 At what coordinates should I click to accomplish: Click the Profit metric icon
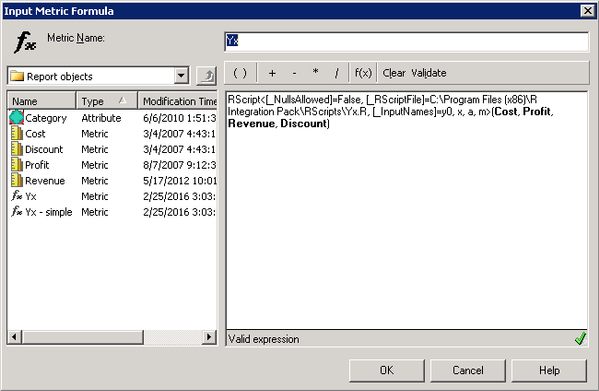coord(17,165)
